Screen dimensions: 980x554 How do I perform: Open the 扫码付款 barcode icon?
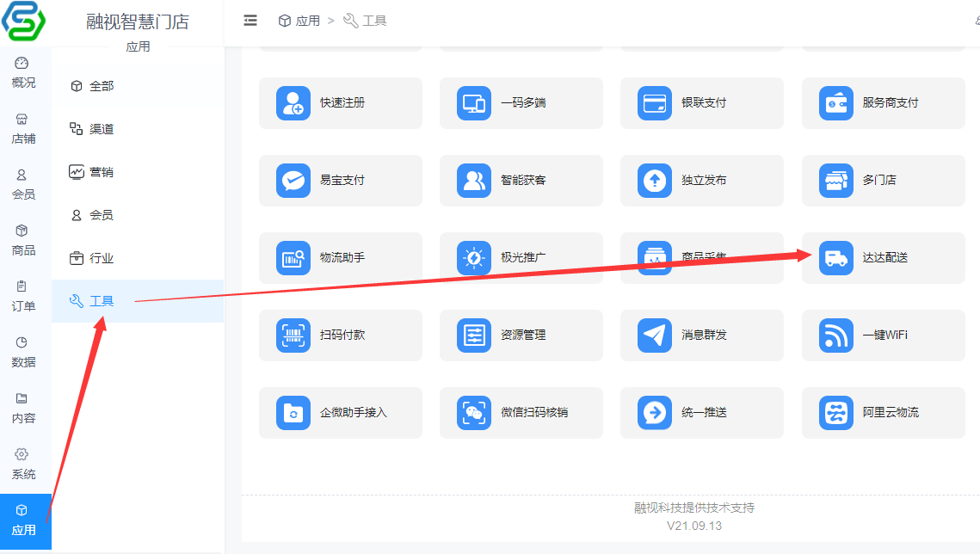coord(293,335)
